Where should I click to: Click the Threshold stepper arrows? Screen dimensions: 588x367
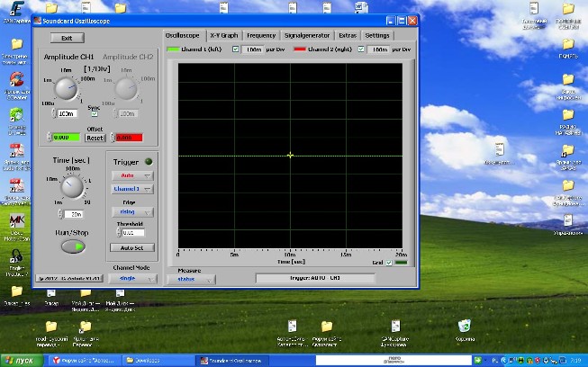click(x=119, y=233)
